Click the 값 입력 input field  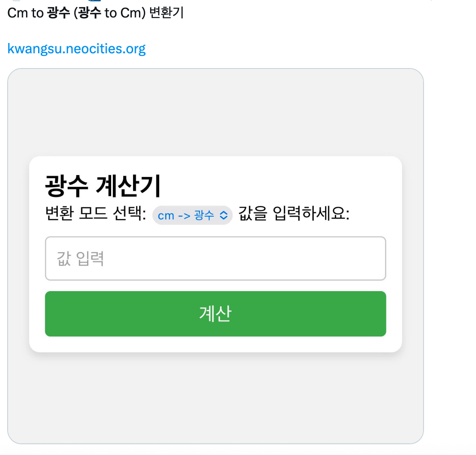point(215,258)
